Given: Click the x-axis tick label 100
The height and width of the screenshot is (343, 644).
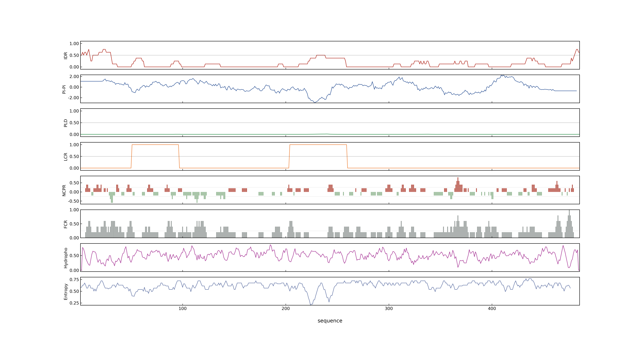Looking at the screenshot, I should coord(182,309).
